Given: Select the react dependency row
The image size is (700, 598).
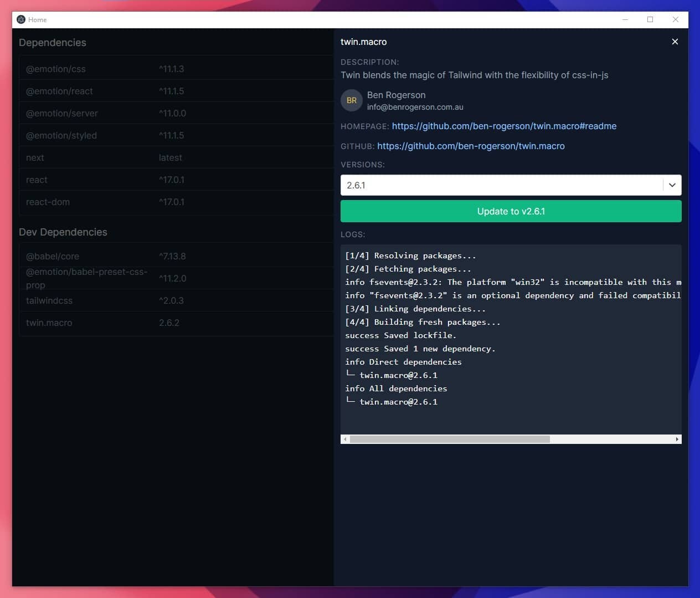Looking at the screenshot, I should pos(176,180).
